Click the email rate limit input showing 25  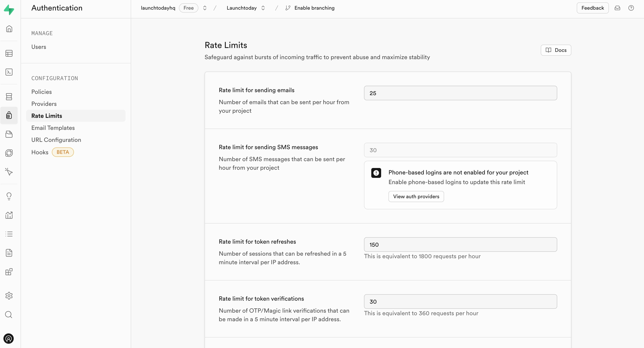(x=460, y=93)
